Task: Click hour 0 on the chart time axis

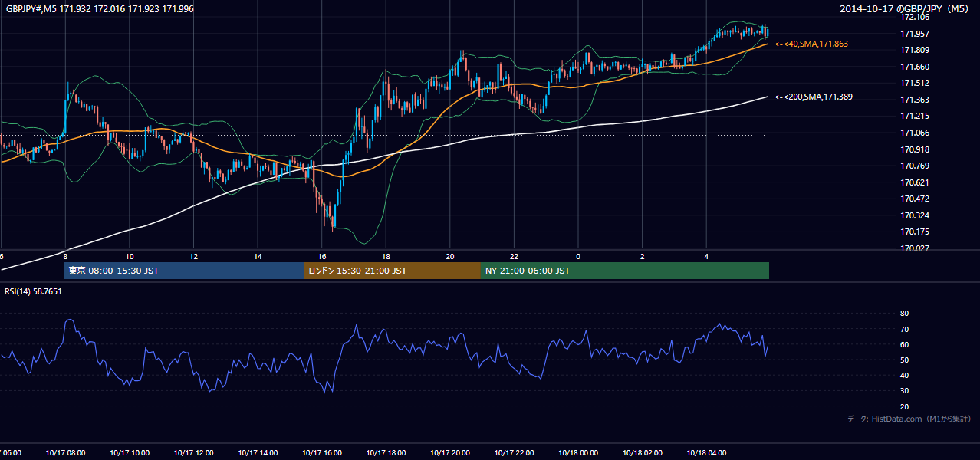Action: click(x=578, y=256)
